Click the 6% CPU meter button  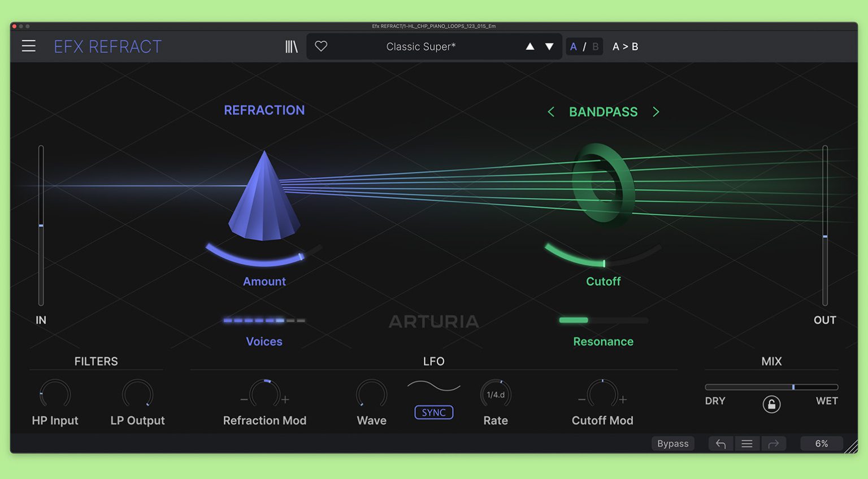pos(821,443)
